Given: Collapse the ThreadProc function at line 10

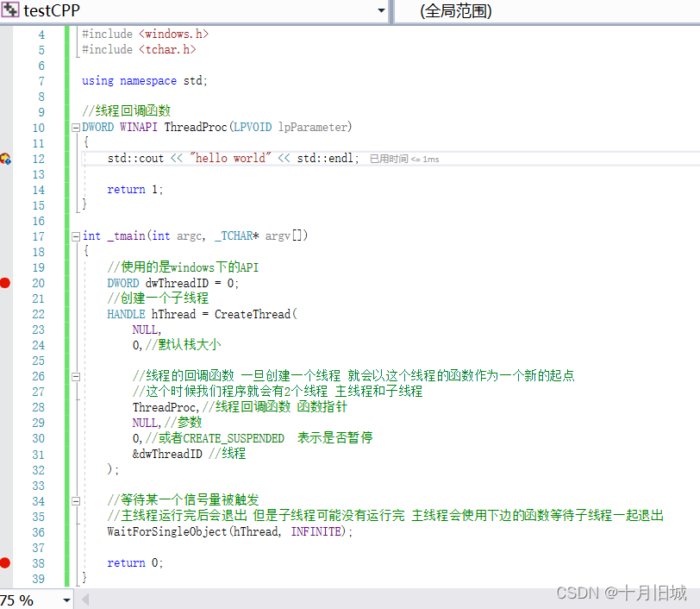Looking at the screenshot, I should click(76, 128).
